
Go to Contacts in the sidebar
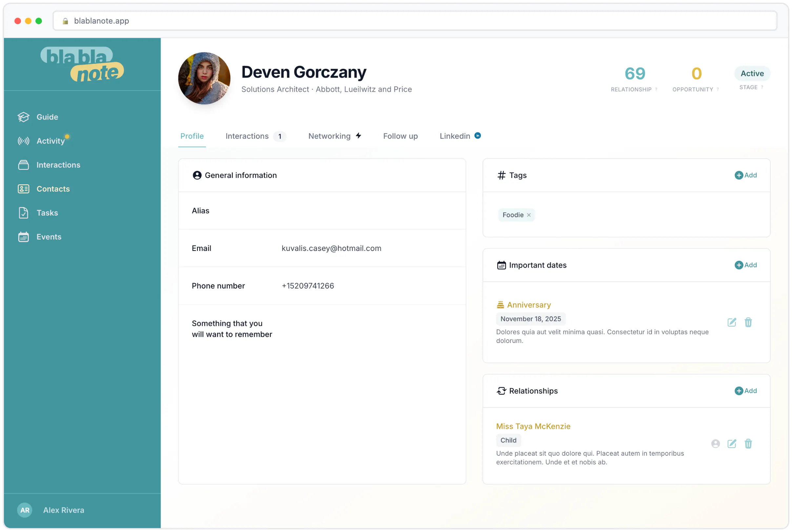[x=53, y=189]
